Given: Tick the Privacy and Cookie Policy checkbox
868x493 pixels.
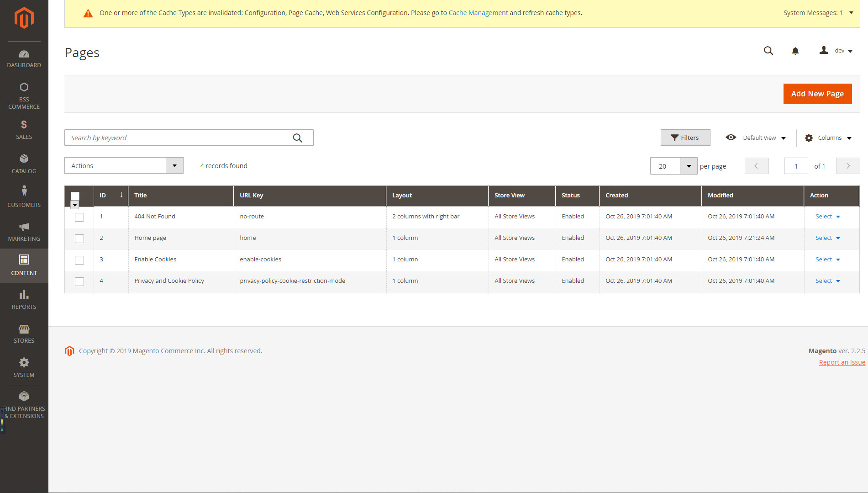Looking at the screenshot, I should [x=79, y=281].
